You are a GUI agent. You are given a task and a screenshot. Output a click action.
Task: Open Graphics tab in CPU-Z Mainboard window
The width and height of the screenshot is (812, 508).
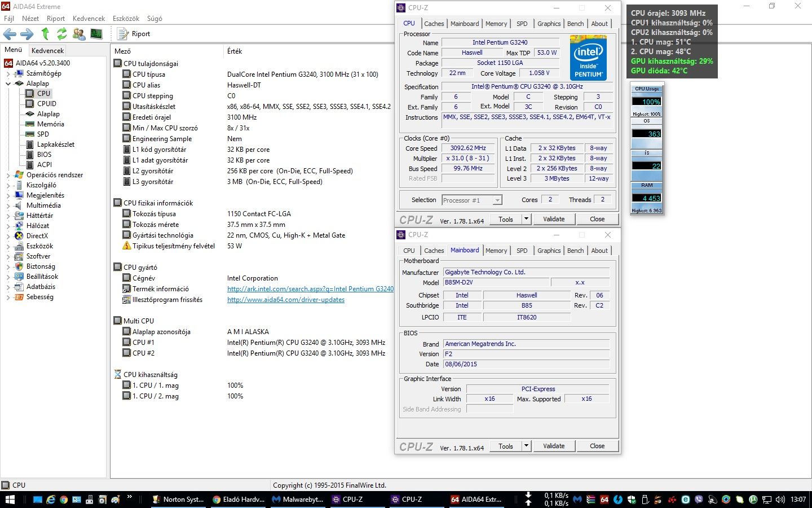tap(549, 251)
